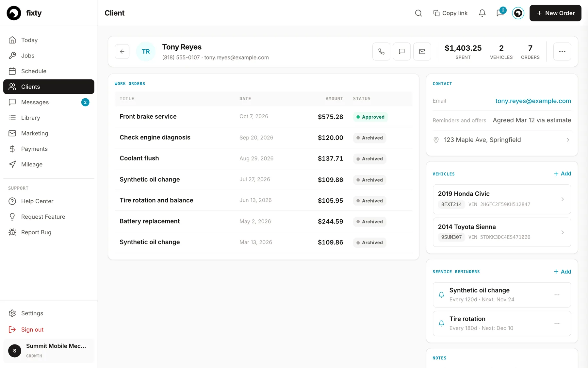
Task: Sign out of the account
Action: (x=49, y=329)
